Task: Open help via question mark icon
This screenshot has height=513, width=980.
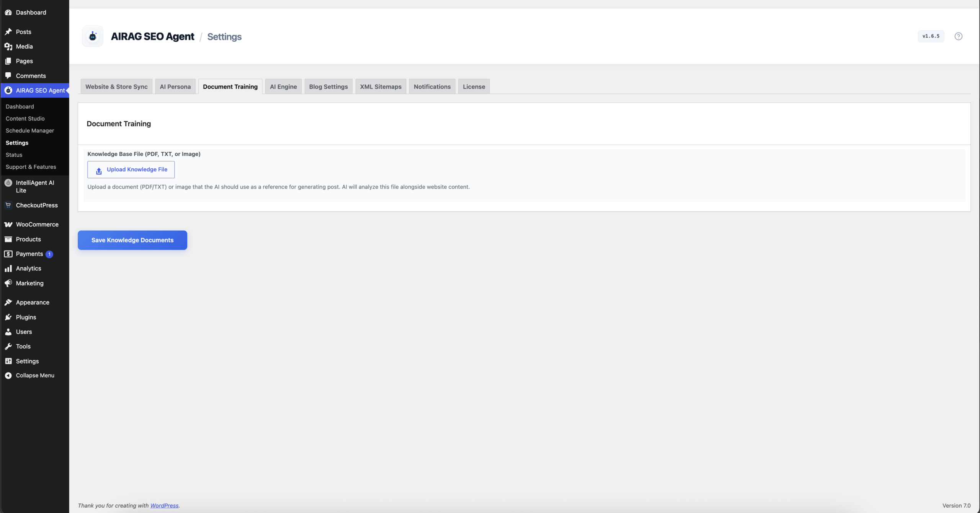Action: tap(958, 36)
